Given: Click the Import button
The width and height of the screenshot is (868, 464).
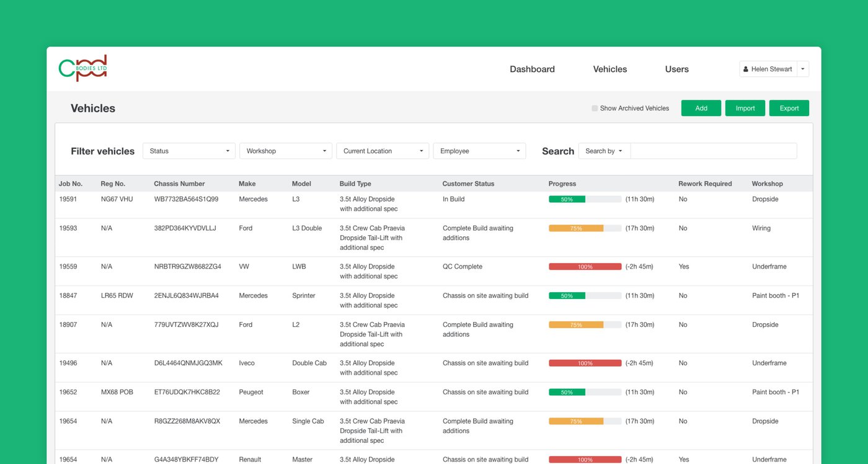Looking at the screenshot, I should coord(745,108).
